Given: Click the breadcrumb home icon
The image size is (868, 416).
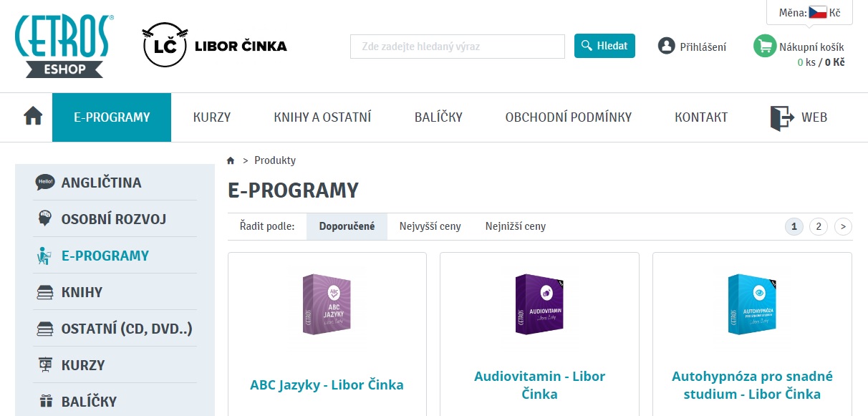Looking at the screenshot, I should pyautogui.click(x=231, y=160).
